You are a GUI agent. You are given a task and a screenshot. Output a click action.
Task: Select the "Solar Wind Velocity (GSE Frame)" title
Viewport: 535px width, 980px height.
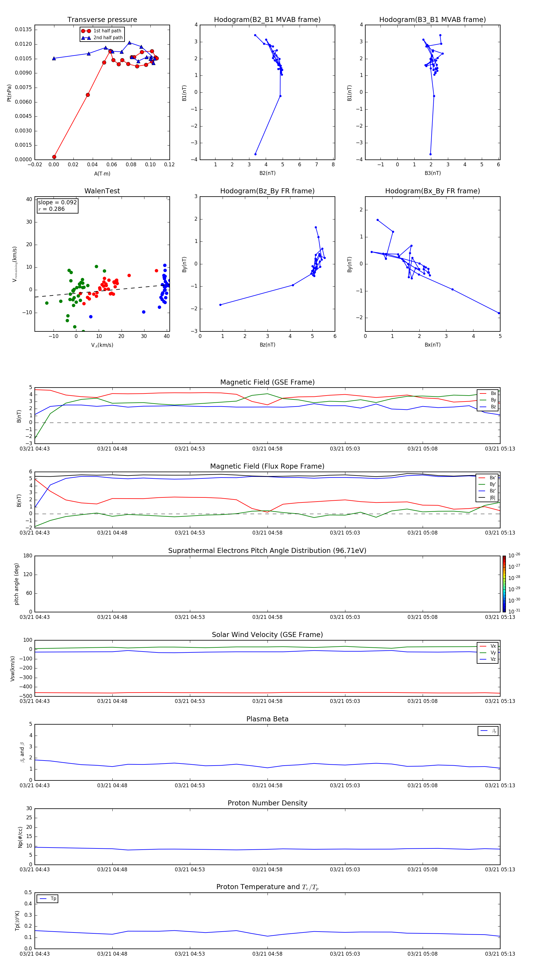click(x=267, y=635)
